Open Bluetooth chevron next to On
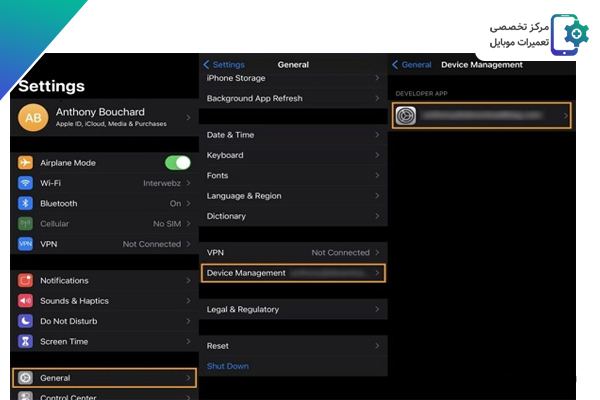Viewport: 600px width, 400px height. tap(188, 203)
